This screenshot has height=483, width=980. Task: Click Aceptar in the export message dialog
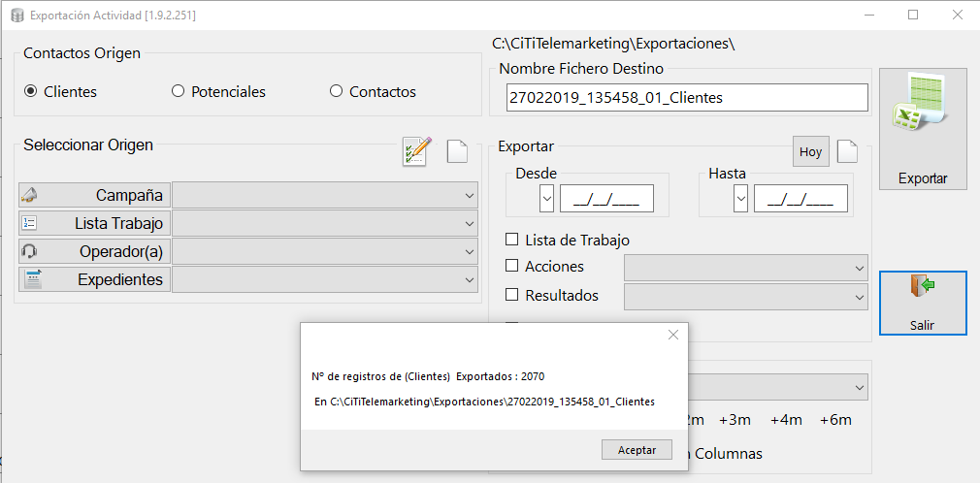pos(637,450)
